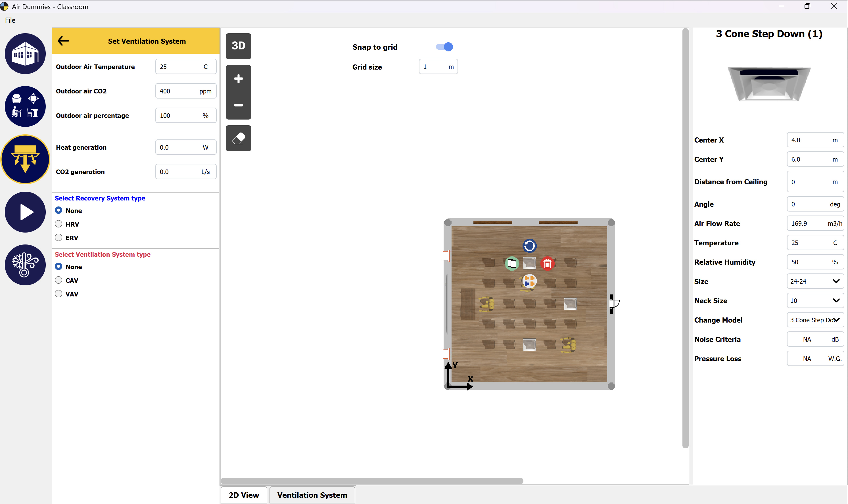Open the File menu
The width and height of the screenshot is (848, 504).
[10, 20]
